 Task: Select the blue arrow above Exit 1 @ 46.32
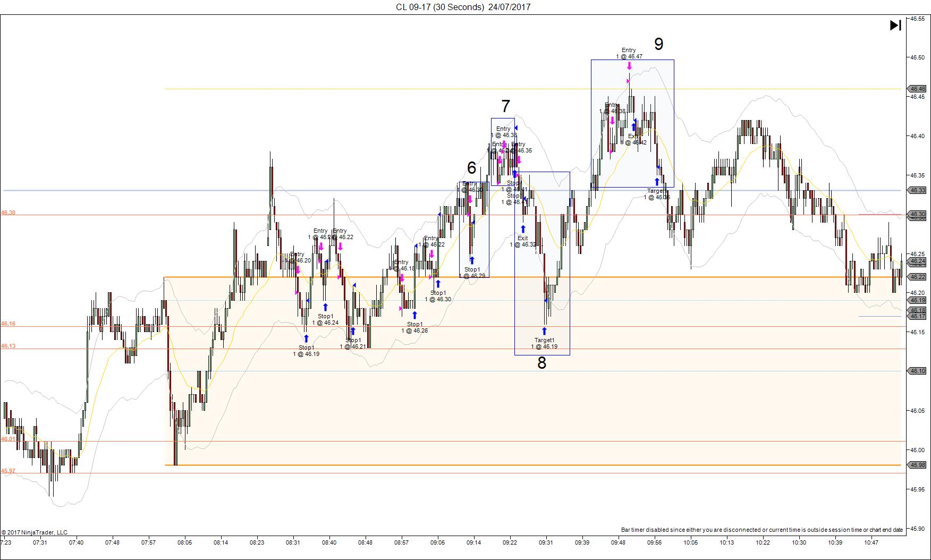(x=523, y=230)
